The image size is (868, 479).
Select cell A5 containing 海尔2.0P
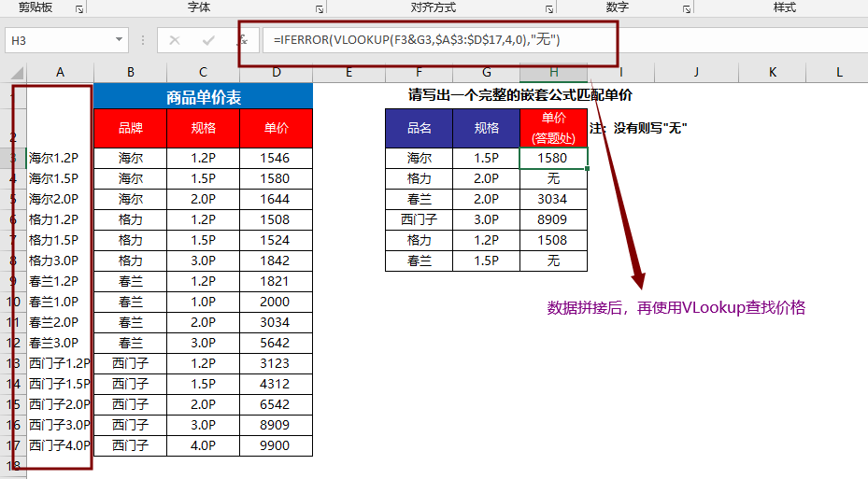60,199
